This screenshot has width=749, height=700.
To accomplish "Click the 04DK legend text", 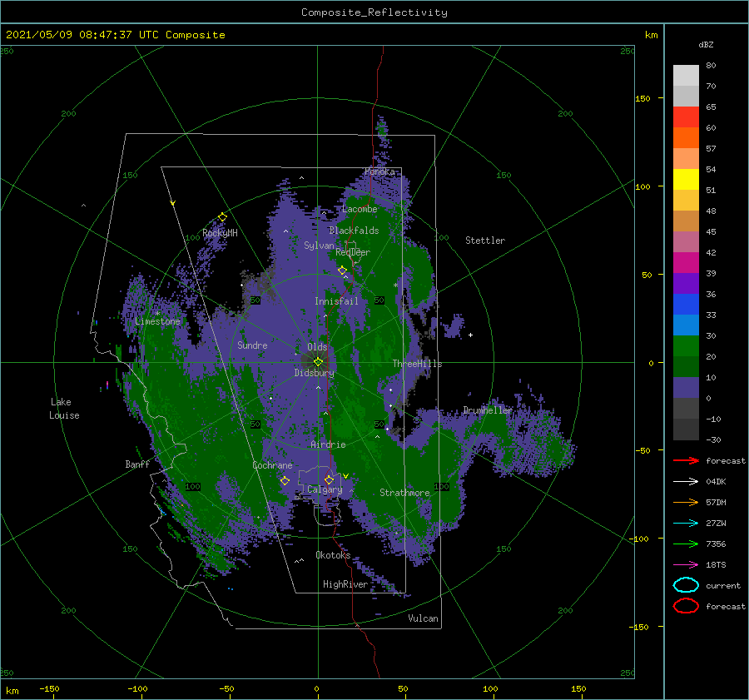I will (x=716, y=482).
